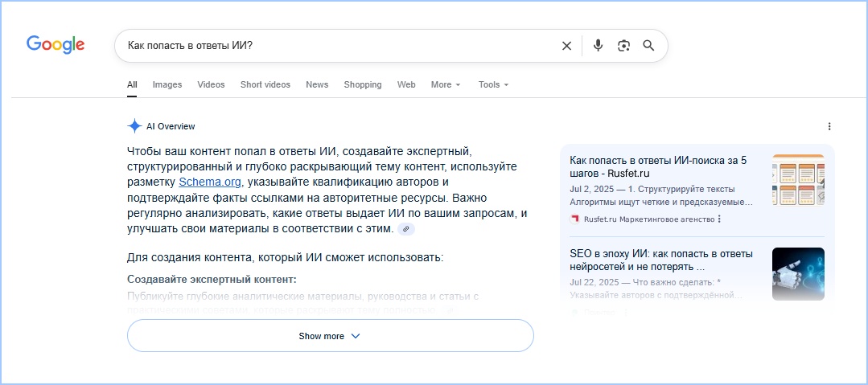The height and width of the screenshot is (385, 868).
Task: Expand the More dropdown
Action: 446,84
